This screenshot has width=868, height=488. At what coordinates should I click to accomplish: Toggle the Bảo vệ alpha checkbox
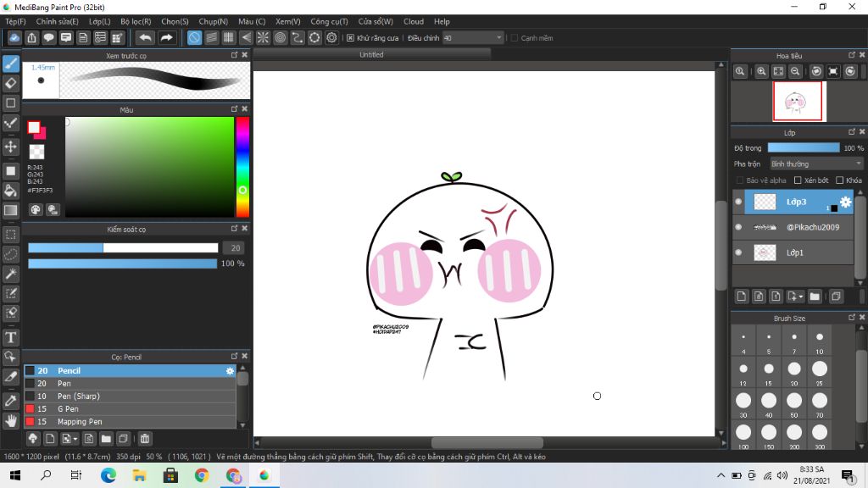click(739, 180)
